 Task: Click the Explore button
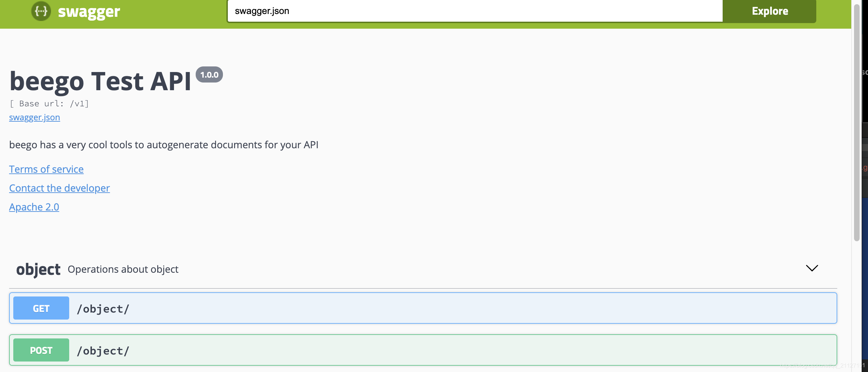pos(769,11)
